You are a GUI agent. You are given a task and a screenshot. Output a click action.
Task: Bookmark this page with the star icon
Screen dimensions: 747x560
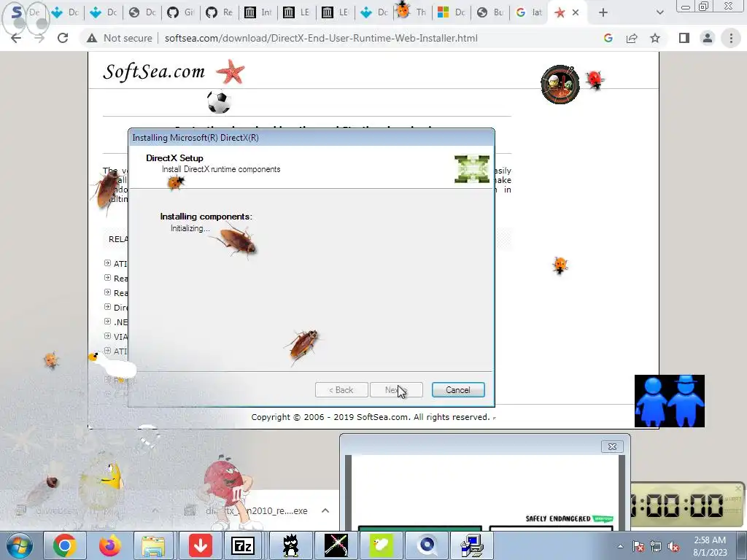(x=655, y=38)
